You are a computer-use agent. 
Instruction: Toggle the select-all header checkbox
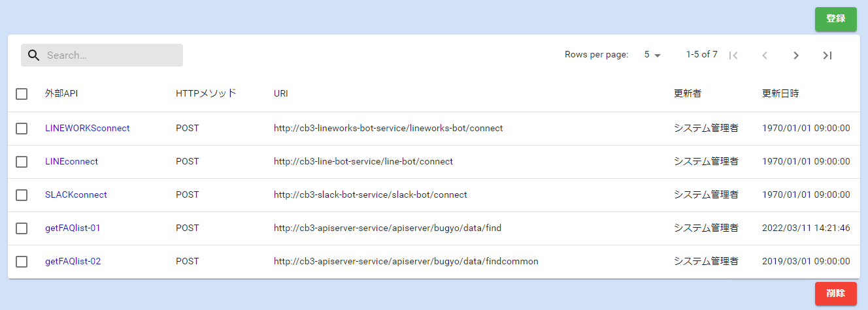pyautogui.click(x=22, y=94)
